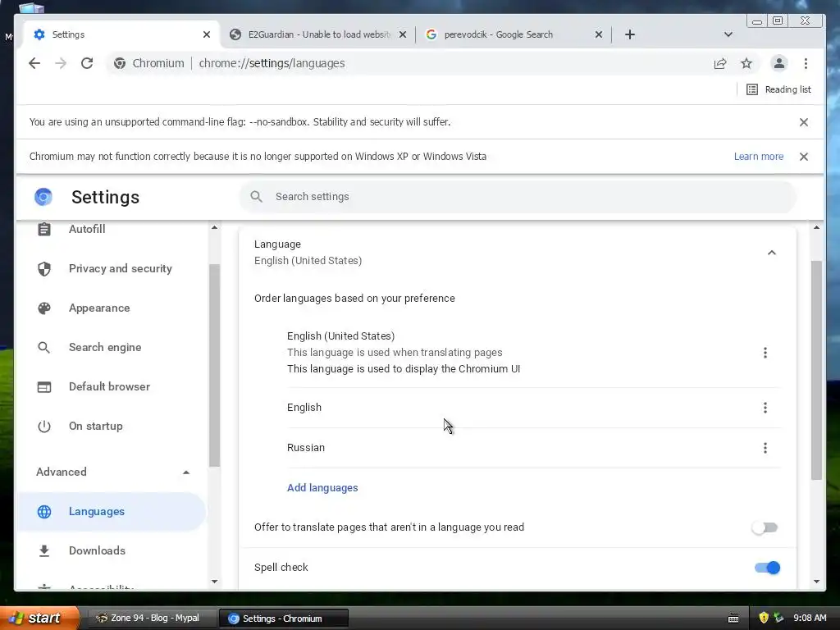This screenshot has width=840, height=630.
Task: Click the Downloads arrow icon
Action: [44, 550]
